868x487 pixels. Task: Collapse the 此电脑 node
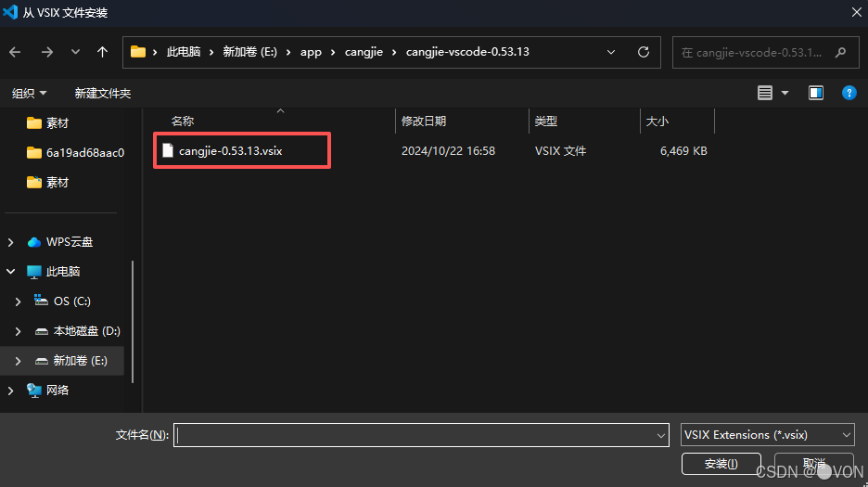point(10,272)
